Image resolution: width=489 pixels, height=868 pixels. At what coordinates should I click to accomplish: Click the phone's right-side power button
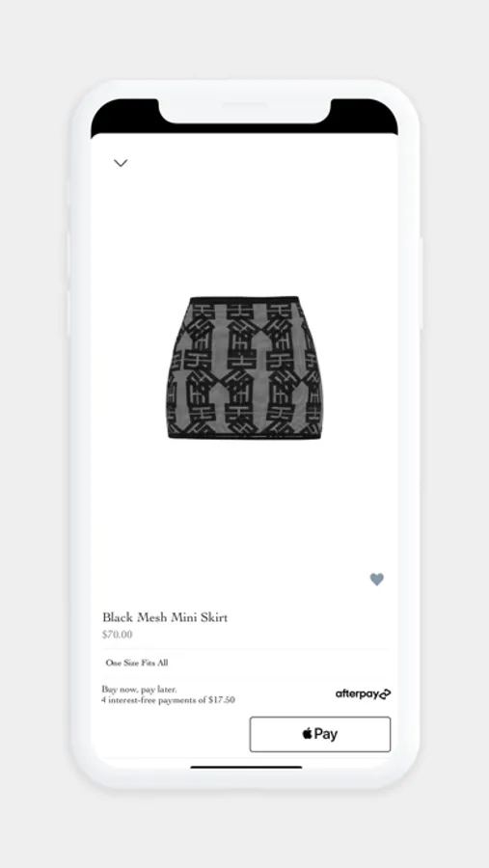(421, 283)
